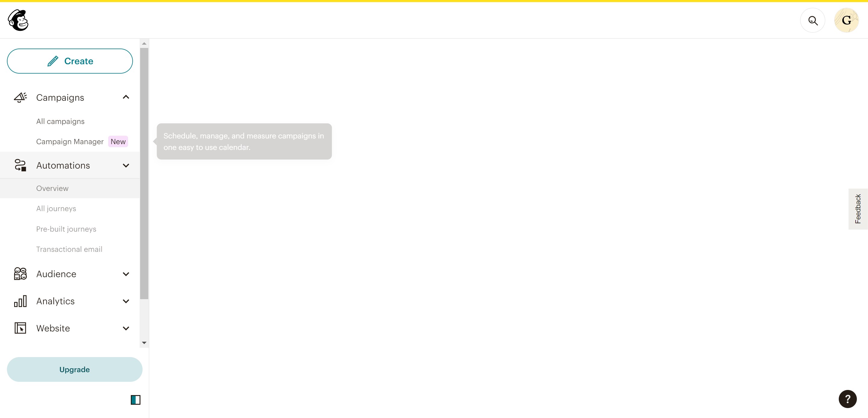868x418 pixels.
Task: Toggle sidebar collapse panel icon
Action: pos(135,400)
